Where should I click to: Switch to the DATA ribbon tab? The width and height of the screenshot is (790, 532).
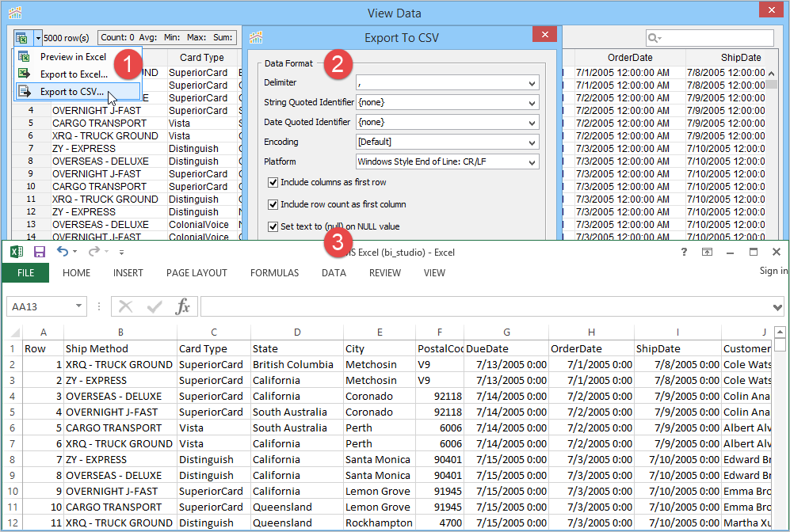334,273
